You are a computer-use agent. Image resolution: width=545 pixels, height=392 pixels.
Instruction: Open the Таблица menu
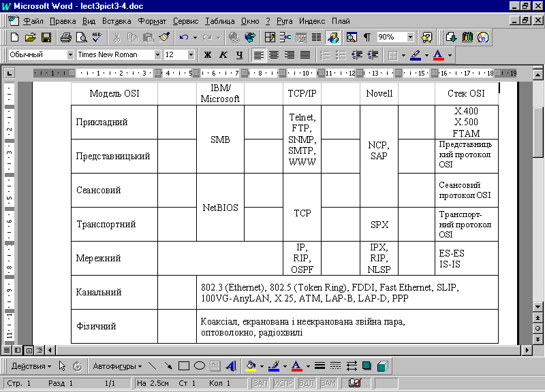click(x=219, y=21)
